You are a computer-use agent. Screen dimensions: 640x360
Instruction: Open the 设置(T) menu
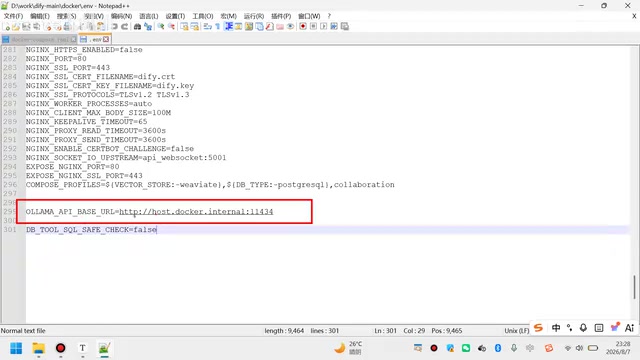175,16
